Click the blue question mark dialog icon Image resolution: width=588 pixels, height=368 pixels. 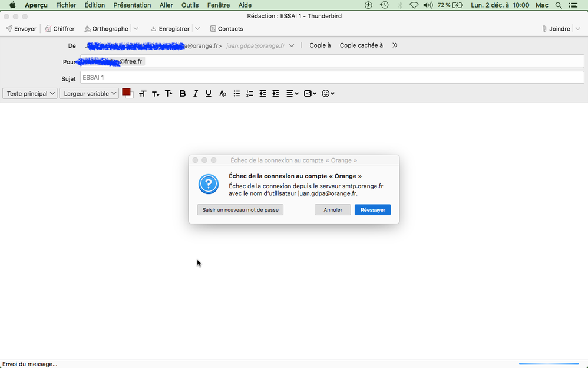click(209, 184)
